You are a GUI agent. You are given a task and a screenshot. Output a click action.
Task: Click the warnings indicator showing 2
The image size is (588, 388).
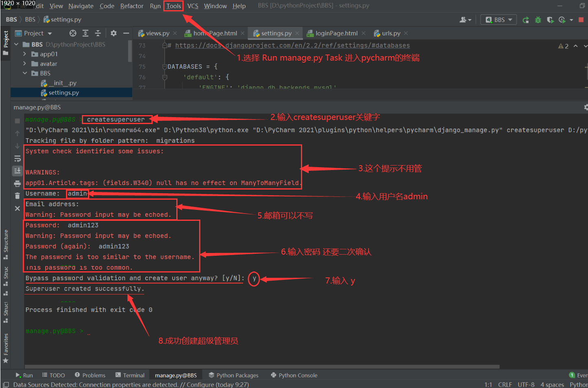click(563, 46)
